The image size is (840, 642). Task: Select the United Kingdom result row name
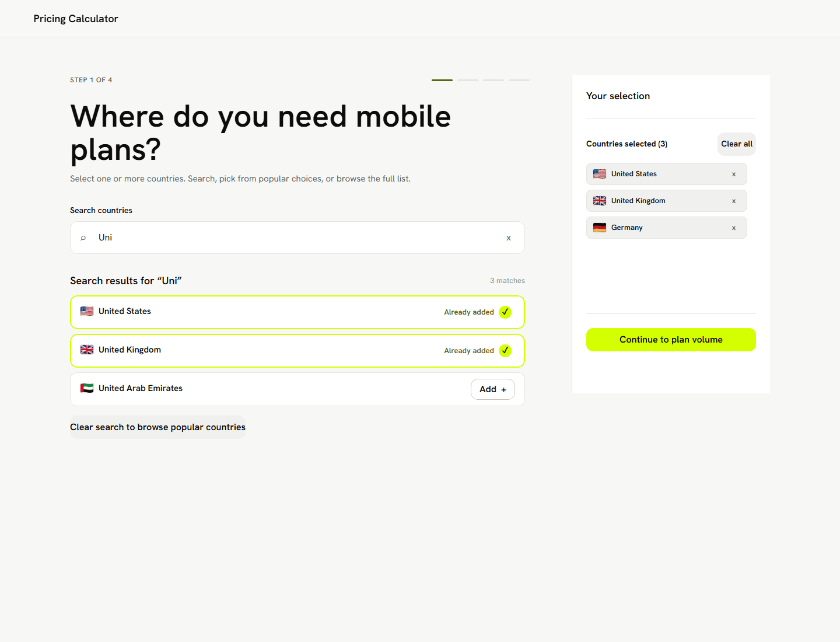(x=129, y=350)
